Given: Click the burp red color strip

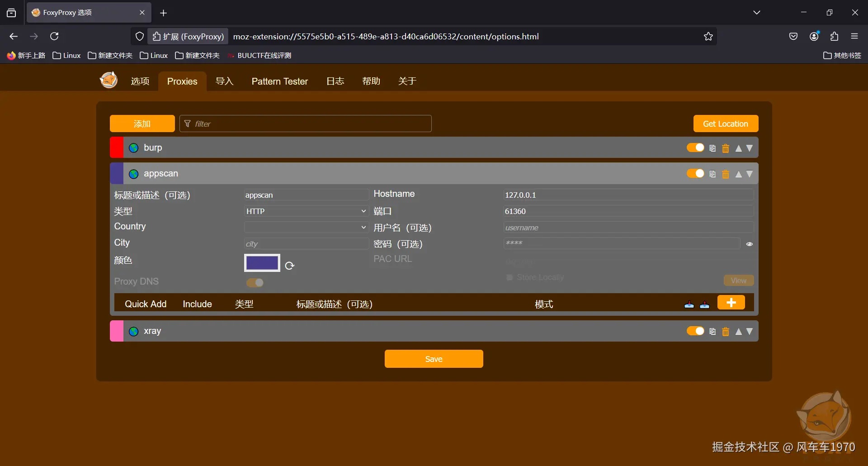Looking at the screenshot, I should [117, 148].
